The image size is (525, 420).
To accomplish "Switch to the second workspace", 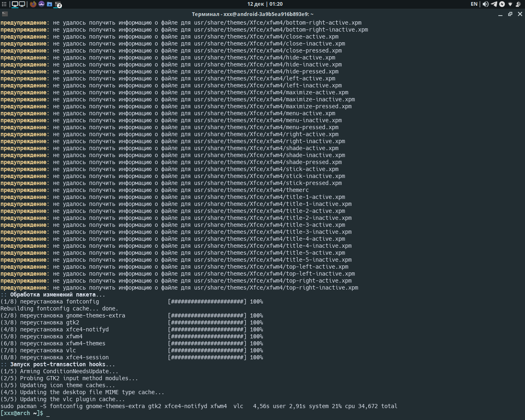I will coord(22,4).
